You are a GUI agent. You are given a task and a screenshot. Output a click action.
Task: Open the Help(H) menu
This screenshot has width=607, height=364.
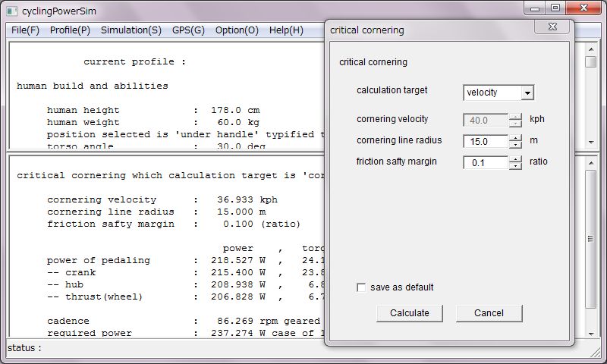click(x=286, y=30)
